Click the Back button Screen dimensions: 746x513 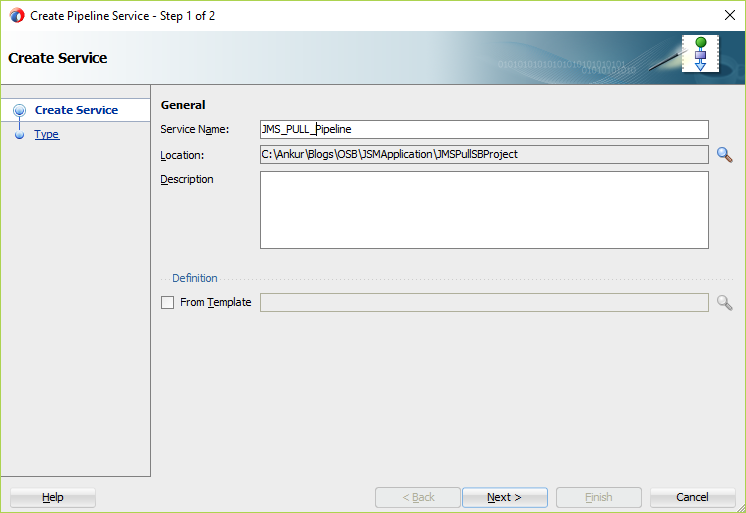[x=418, y=497]
